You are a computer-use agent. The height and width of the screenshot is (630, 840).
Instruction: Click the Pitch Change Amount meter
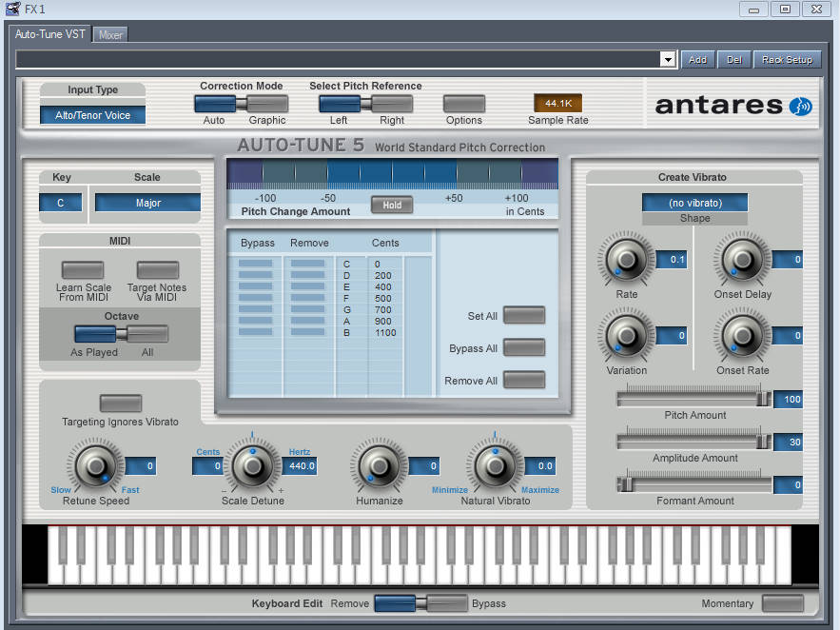click(x=392, y=174)
